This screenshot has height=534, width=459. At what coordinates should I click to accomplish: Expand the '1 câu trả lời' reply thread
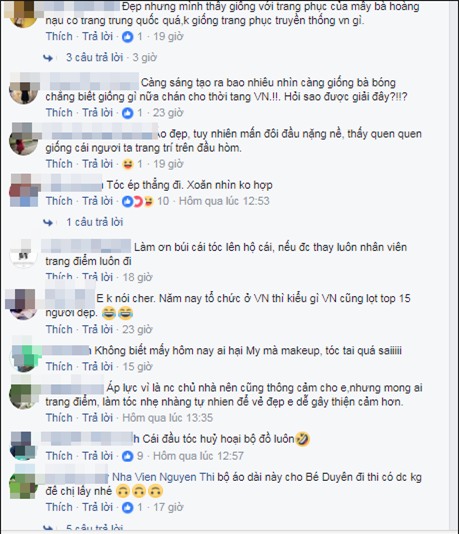click(94, 222)
